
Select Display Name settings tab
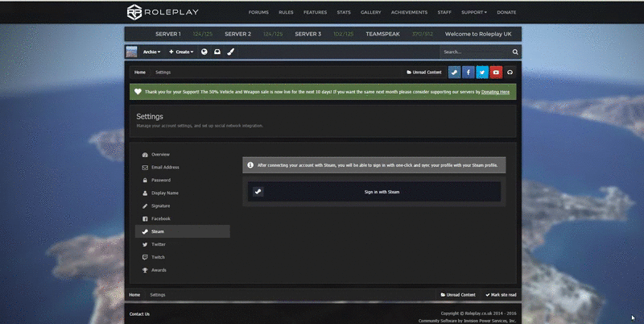183,193
